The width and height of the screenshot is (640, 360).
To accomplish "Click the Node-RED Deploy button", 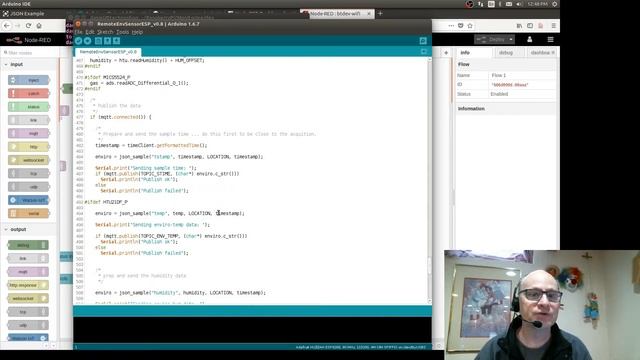I will [491, 40].
